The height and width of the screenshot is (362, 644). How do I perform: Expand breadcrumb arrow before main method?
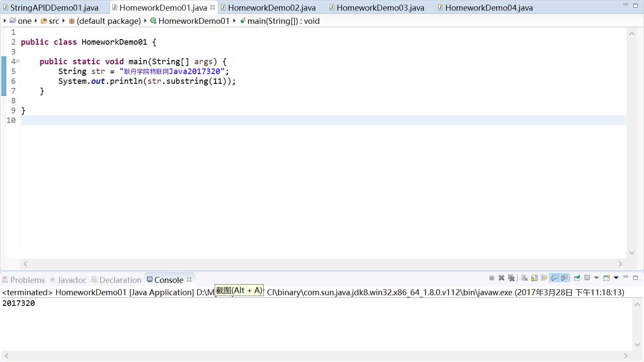(234, 20)
